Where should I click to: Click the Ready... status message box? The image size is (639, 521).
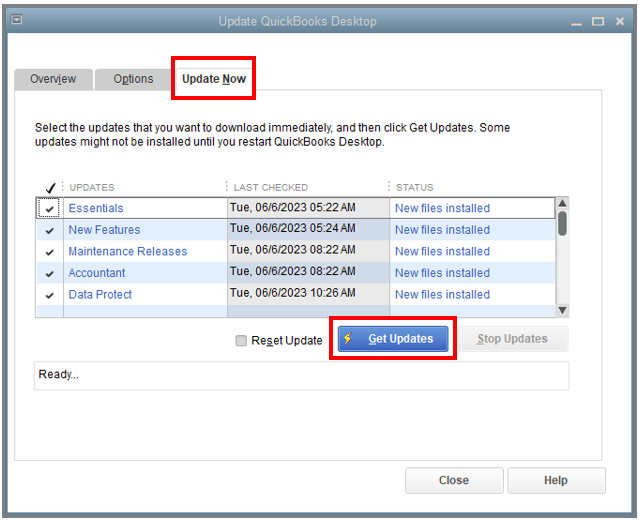point(302,376)
